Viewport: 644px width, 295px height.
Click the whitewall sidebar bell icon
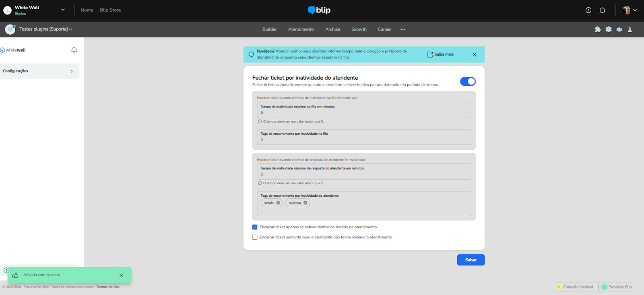point(74,50)
